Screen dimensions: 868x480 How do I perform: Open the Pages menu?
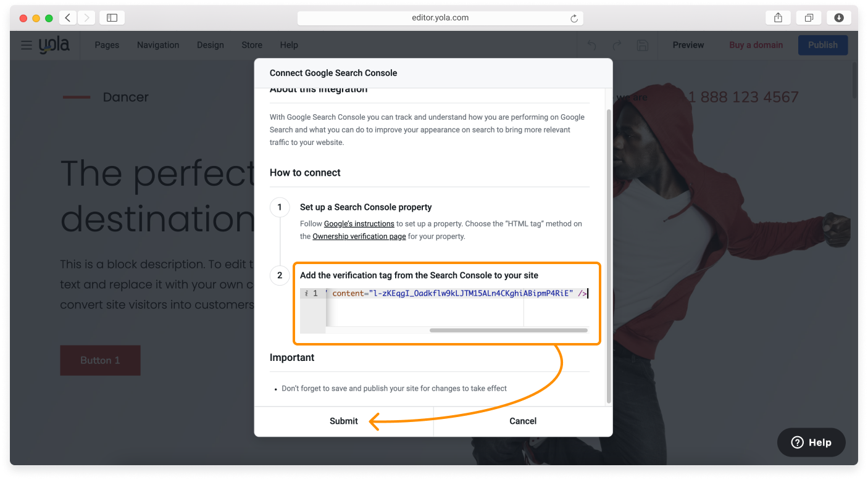(x=106, y=45)
